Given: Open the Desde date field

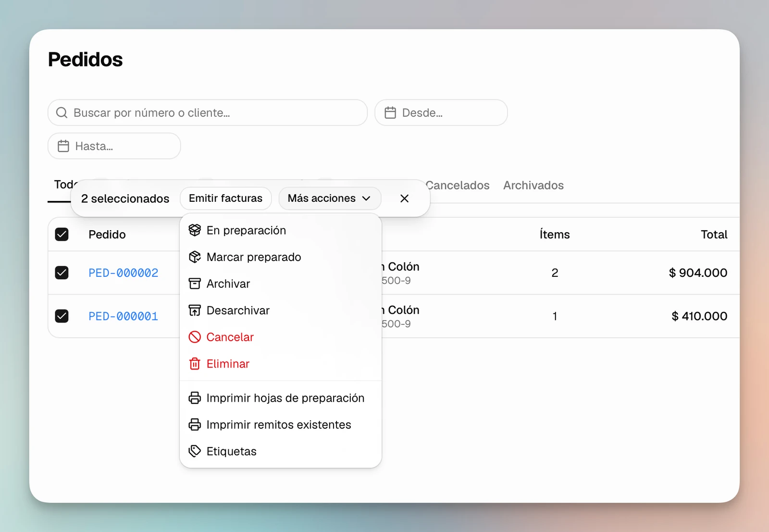Looking at the screenshot, I should click(x=441, y=112).
